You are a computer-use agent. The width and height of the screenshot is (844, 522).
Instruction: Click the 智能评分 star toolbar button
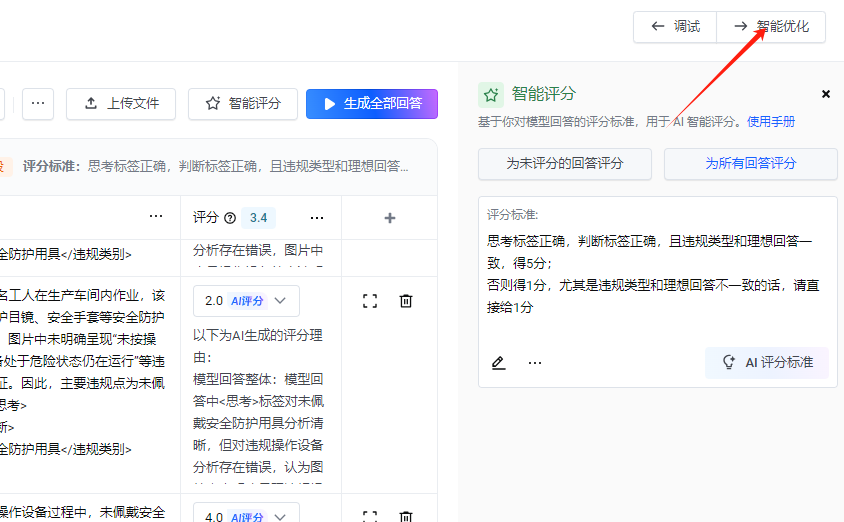click(243, 103)
